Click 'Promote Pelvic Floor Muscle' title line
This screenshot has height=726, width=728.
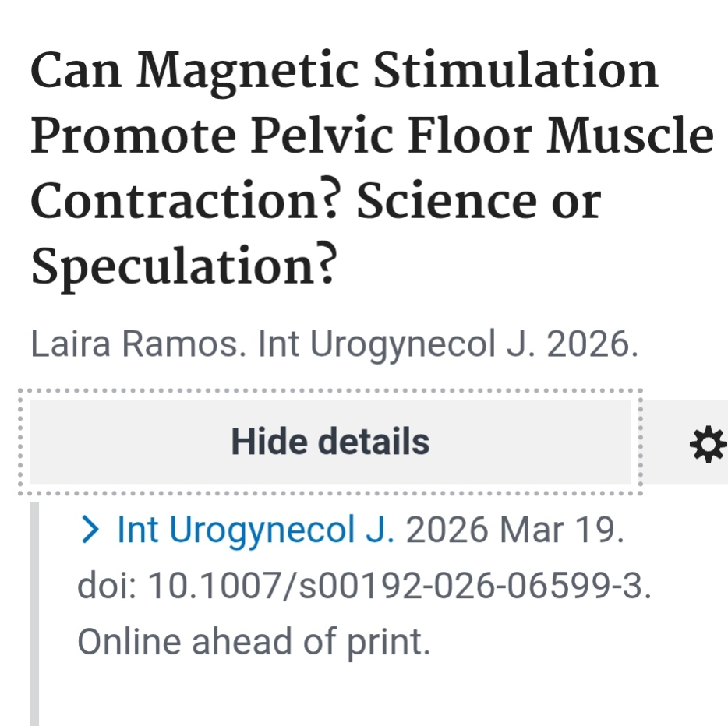372,136
